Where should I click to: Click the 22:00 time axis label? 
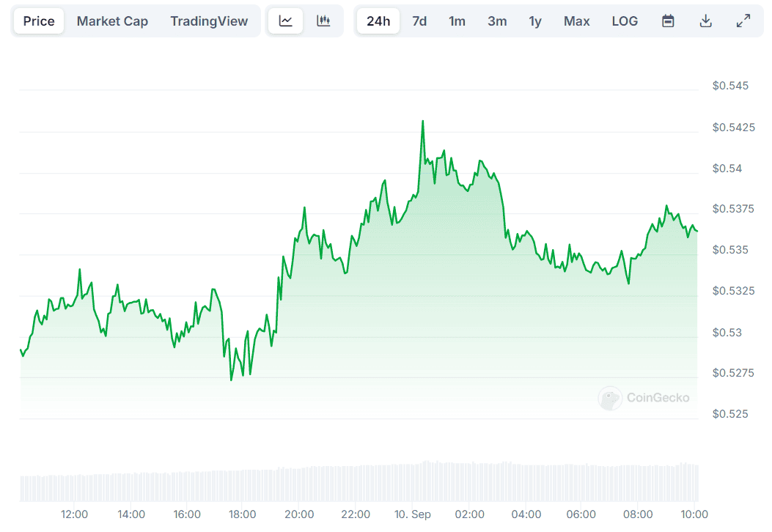(x=356, y=514)
